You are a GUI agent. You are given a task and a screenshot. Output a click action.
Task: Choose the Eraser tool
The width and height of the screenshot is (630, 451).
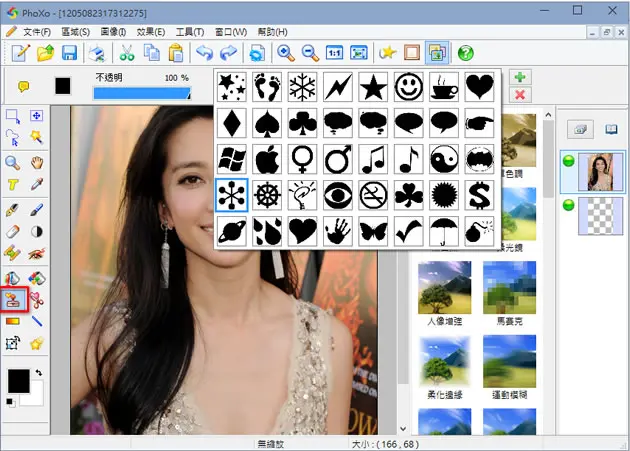click(x=13, y=232)
